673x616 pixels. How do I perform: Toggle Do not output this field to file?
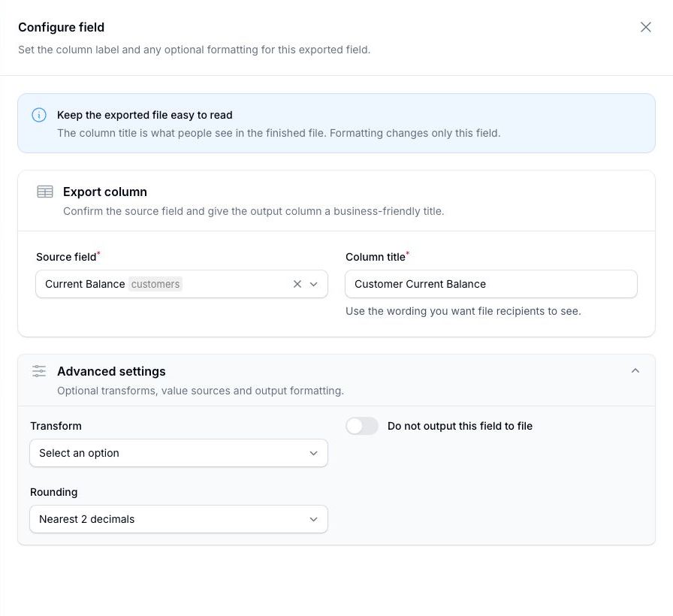(x=362, y=426)
